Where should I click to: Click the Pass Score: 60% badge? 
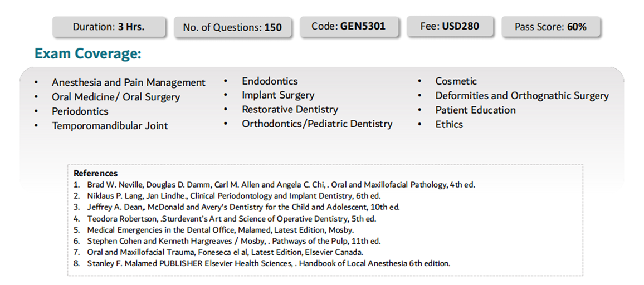[x=551, y=27]
